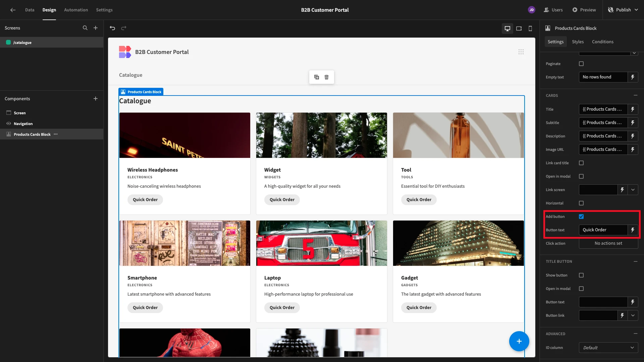
Task: Click Quick Order on the Wireless Headphones card
Action: tap(145, 200)
